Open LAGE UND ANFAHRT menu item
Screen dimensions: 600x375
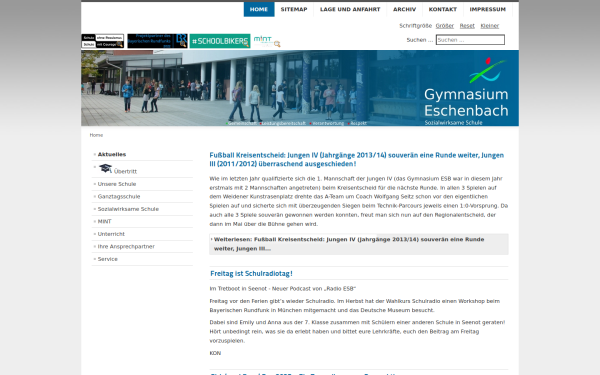(x=350, y=9)
